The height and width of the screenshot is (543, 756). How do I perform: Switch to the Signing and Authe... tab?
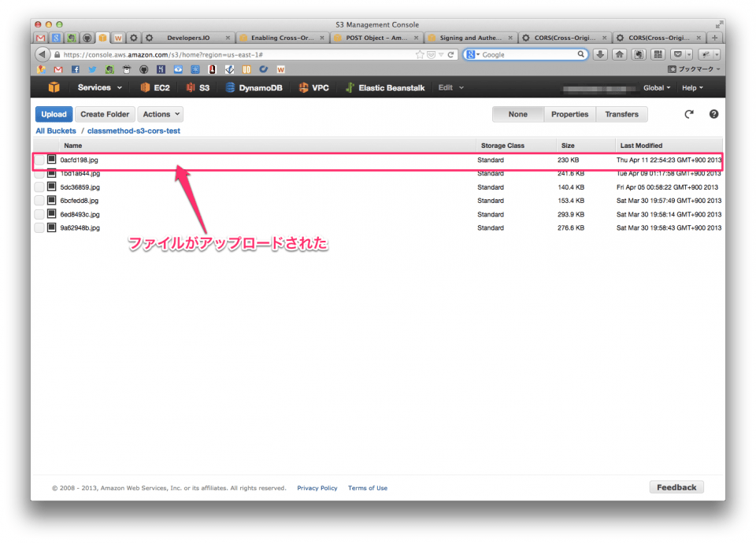coord(471,38)
